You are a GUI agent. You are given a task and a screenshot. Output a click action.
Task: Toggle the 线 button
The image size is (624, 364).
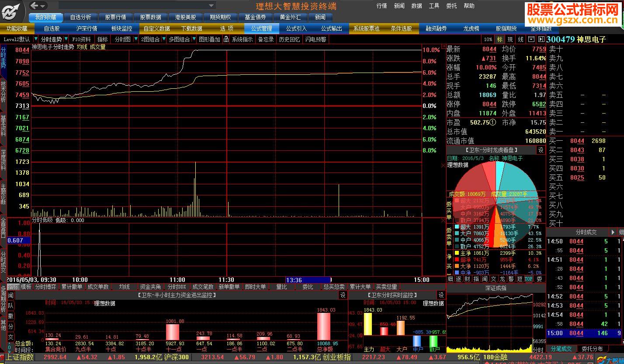point(521,39)
